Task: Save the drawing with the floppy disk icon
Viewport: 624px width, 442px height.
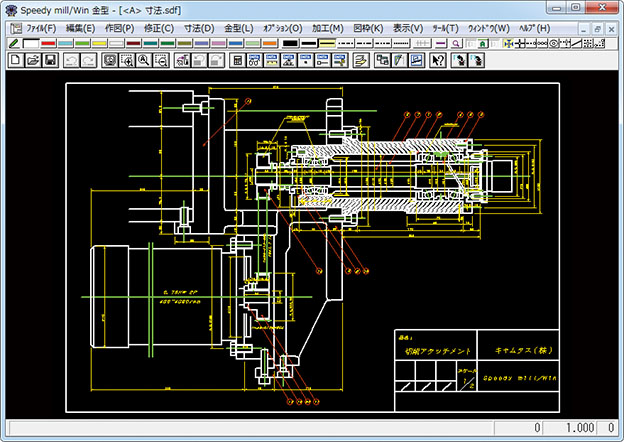Action: coord(50,60)
